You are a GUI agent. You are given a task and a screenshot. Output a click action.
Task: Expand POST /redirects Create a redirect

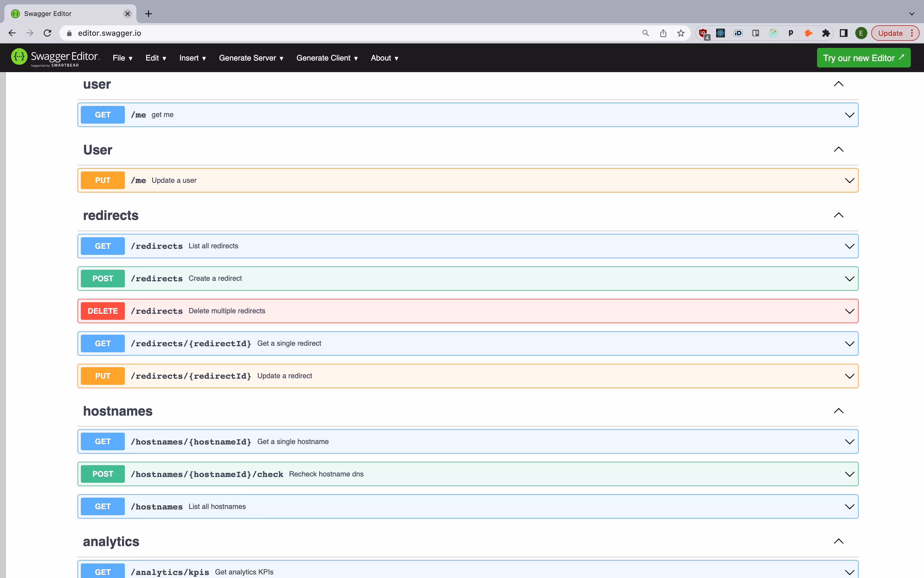click(x=468, y=279)
